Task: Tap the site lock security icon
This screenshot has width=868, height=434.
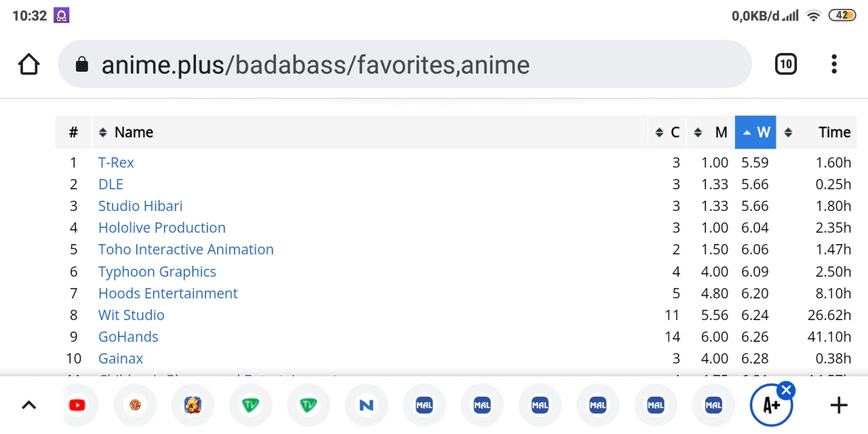Action: (x=82, y=64)
